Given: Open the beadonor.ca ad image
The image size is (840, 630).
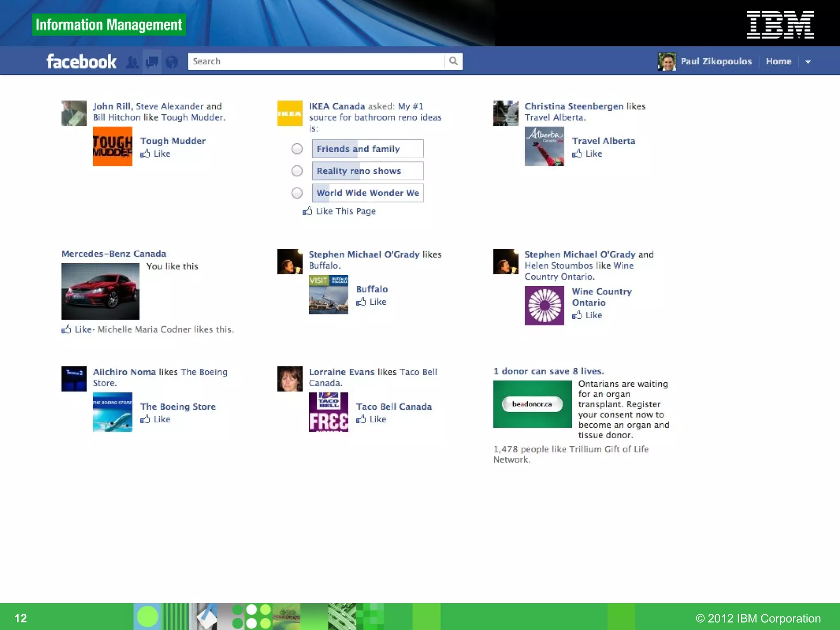Looking at the screenshot, I should (532, 404).
